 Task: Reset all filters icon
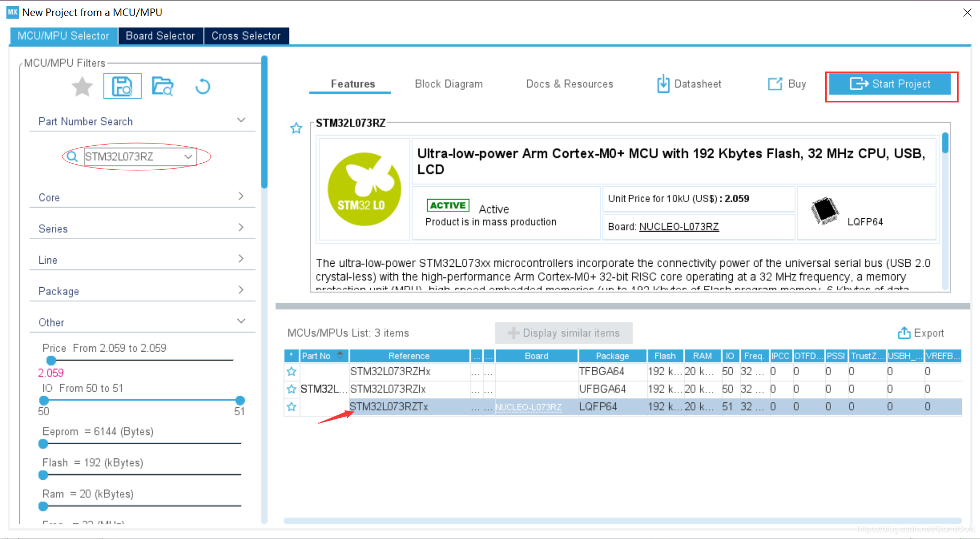[202, 86]
